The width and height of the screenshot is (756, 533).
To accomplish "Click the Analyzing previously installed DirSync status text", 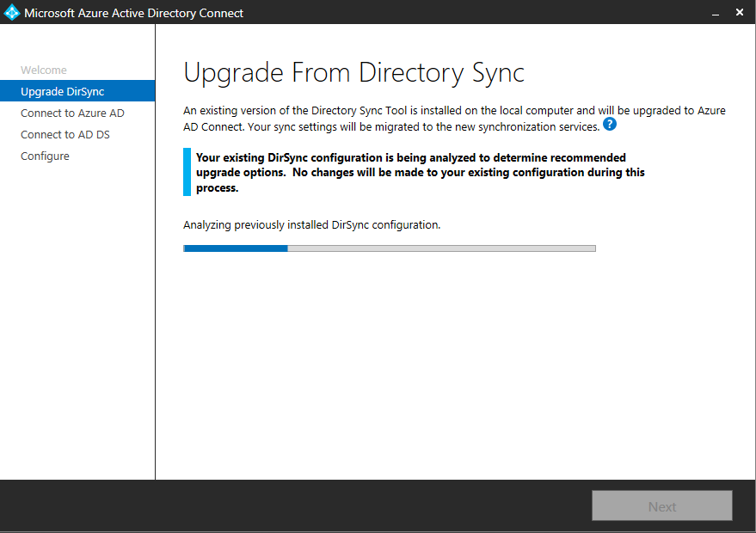I will (311, 225).
